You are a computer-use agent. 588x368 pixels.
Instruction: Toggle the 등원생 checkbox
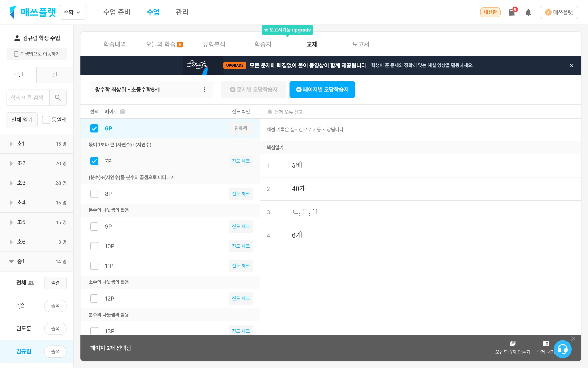coord(46,120)
